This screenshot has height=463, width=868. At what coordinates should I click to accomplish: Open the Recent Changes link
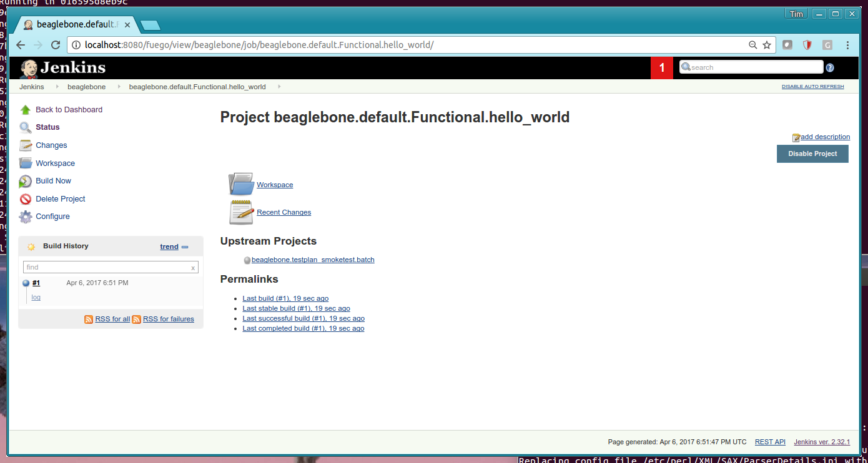click(284, 212)
